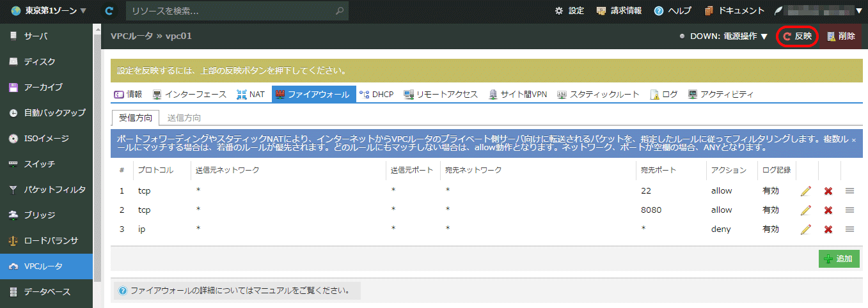Select the 受信方向 inbound sub-tab

[x=136, y=118]
